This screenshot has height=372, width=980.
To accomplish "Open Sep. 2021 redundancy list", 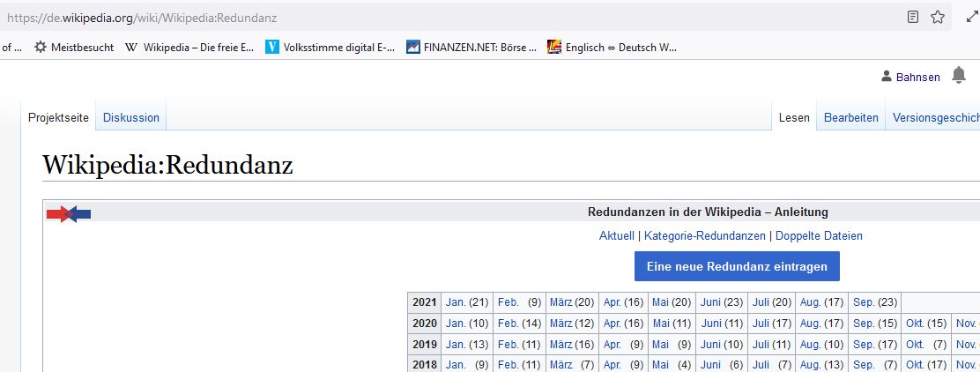I will point(864,302).
